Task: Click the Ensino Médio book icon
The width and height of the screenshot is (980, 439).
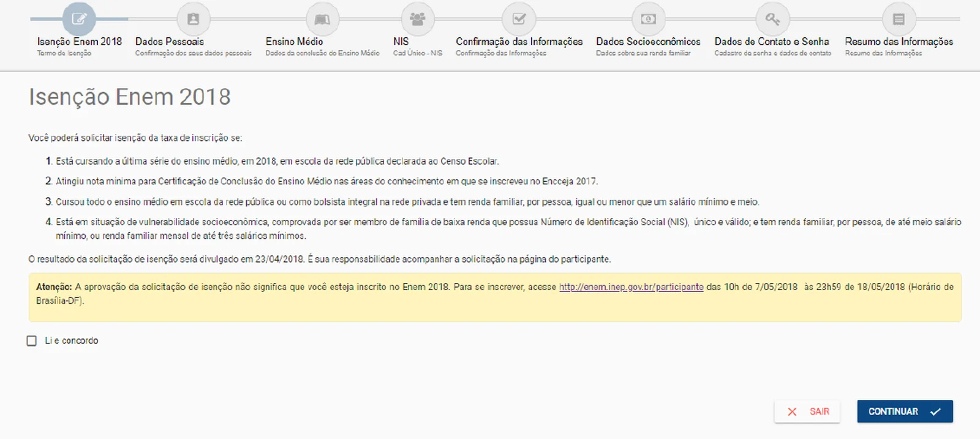Action: click(x=322, y=19)
